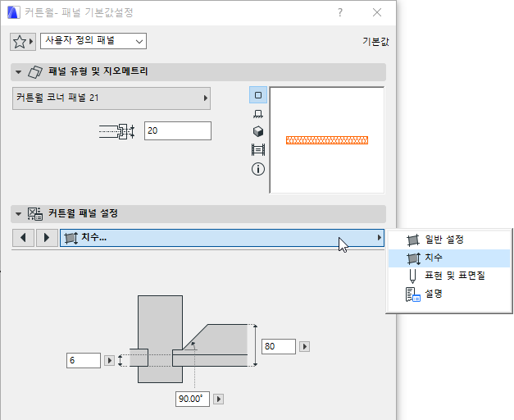
Task: Open the Favorites star button
Action: coord(23,41)
